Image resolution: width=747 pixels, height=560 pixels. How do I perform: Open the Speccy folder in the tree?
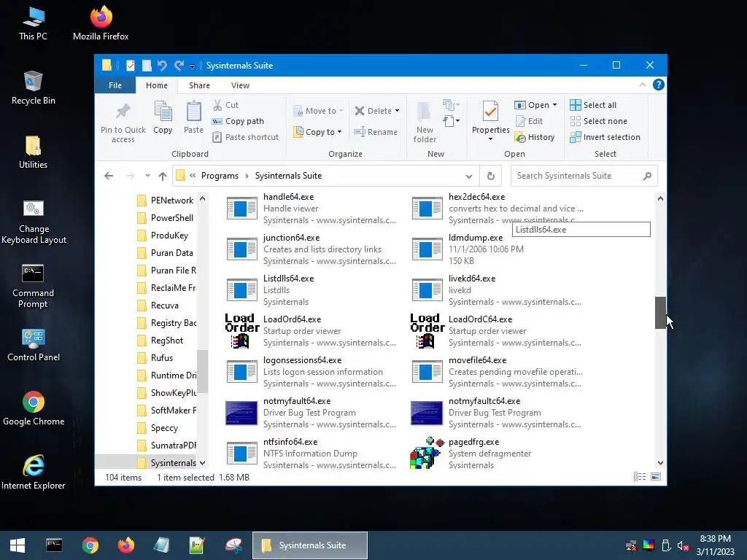click(164, 427)
